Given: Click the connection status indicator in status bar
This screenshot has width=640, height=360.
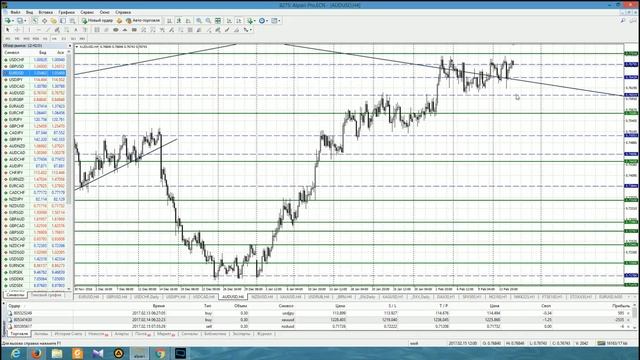Looking at the screenshot, I should [612, 343].
